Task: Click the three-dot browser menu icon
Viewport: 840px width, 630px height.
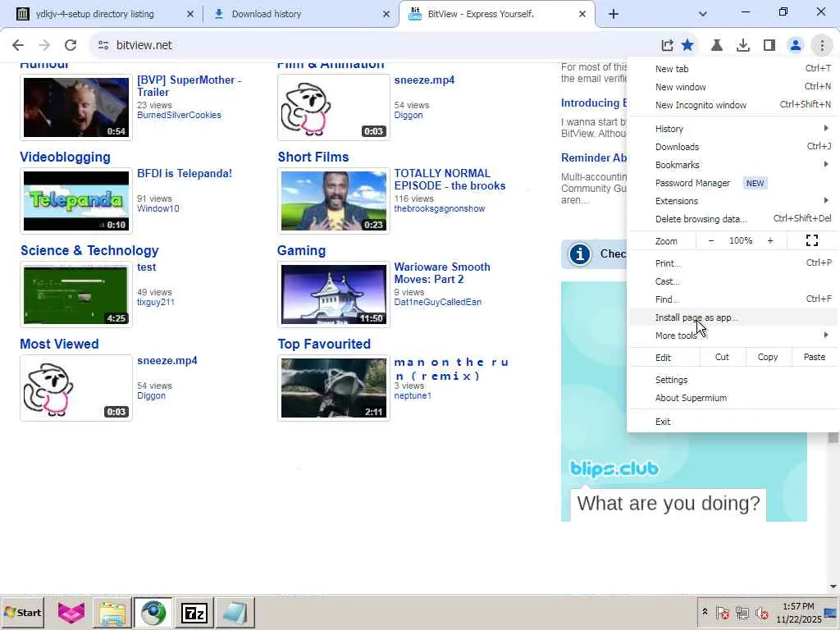Action: [822, 46]
